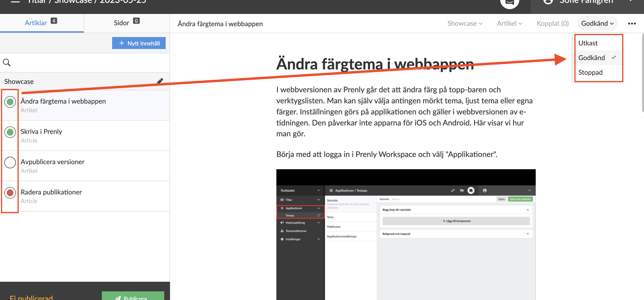This screenshot has height=300, width=644.
Task: Click the hamburger menu icon
Action: 15,1
